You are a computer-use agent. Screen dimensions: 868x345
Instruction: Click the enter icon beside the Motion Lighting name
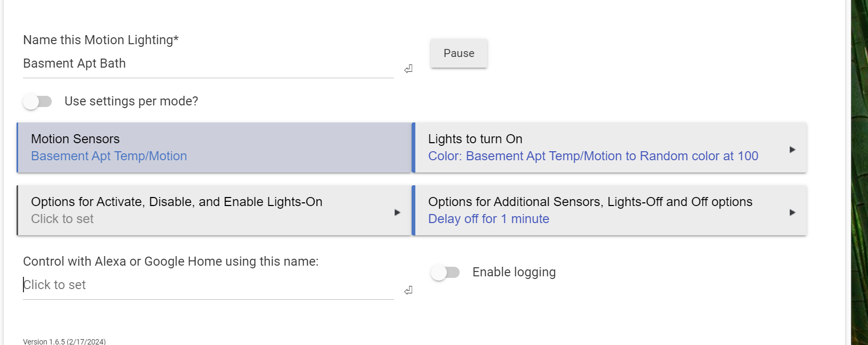(x=408, y=69)
